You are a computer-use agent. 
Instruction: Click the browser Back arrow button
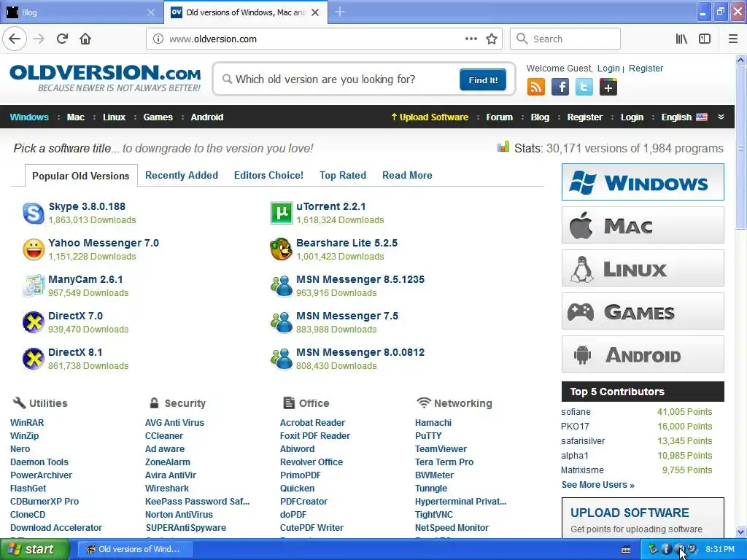15,39
